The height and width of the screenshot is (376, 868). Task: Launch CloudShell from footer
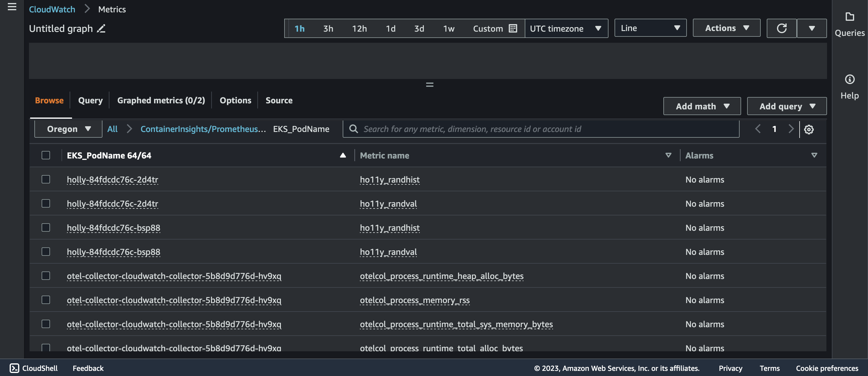(x=33, y=368)
